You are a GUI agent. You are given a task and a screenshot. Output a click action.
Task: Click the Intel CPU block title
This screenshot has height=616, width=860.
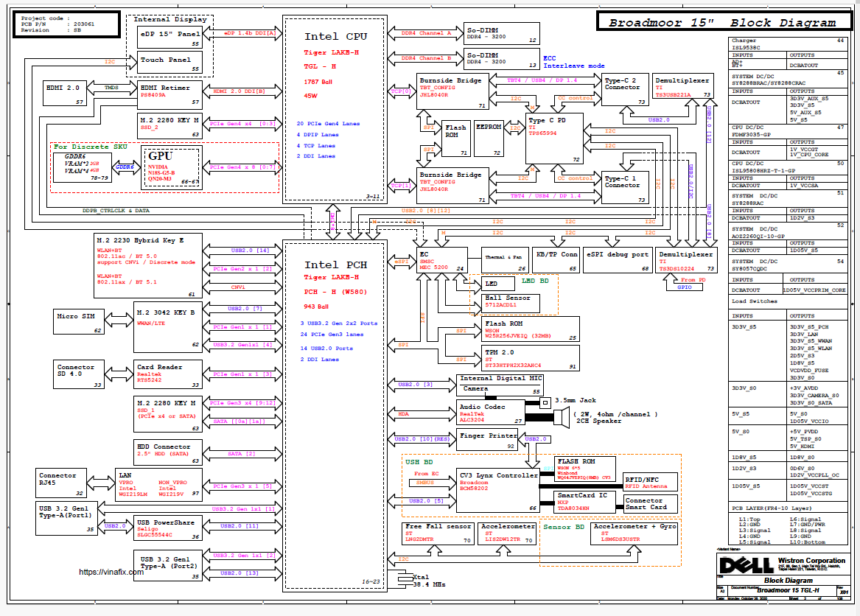click(335, 37)
